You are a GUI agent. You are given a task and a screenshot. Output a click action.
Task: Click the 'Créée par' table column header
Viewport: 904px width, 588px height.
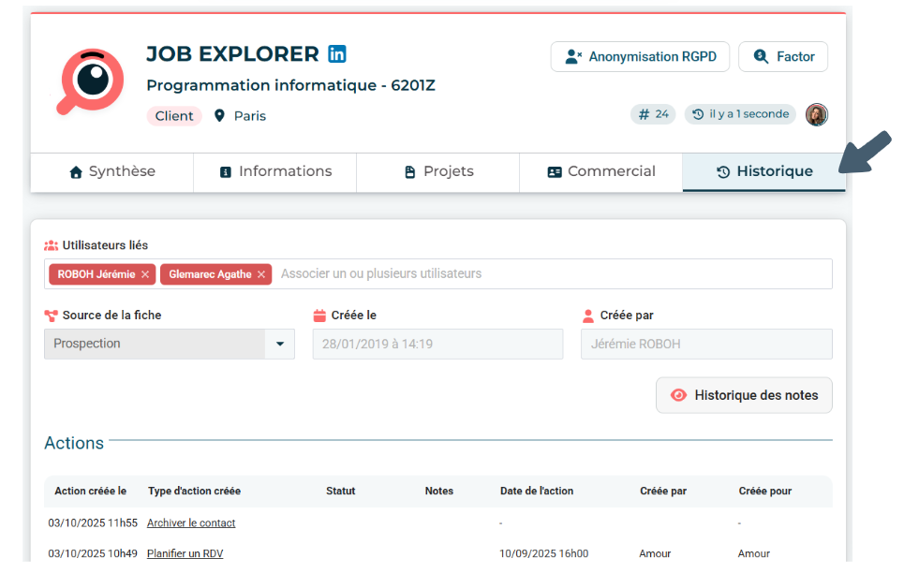[663, 492]
